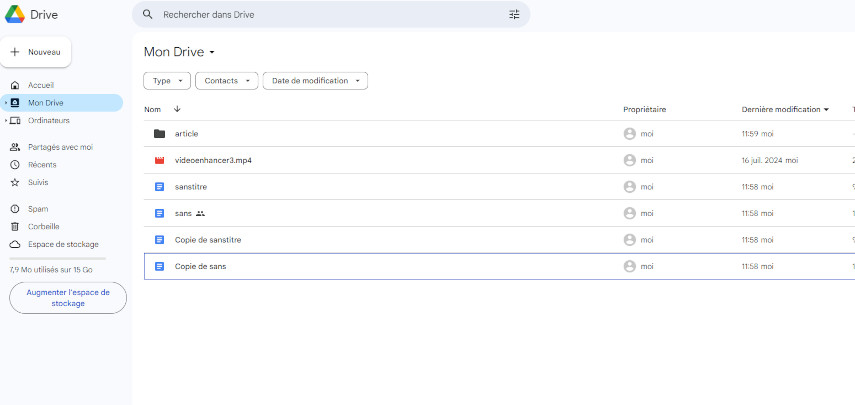Click the shared people icon beside sans

coord(200,214)
